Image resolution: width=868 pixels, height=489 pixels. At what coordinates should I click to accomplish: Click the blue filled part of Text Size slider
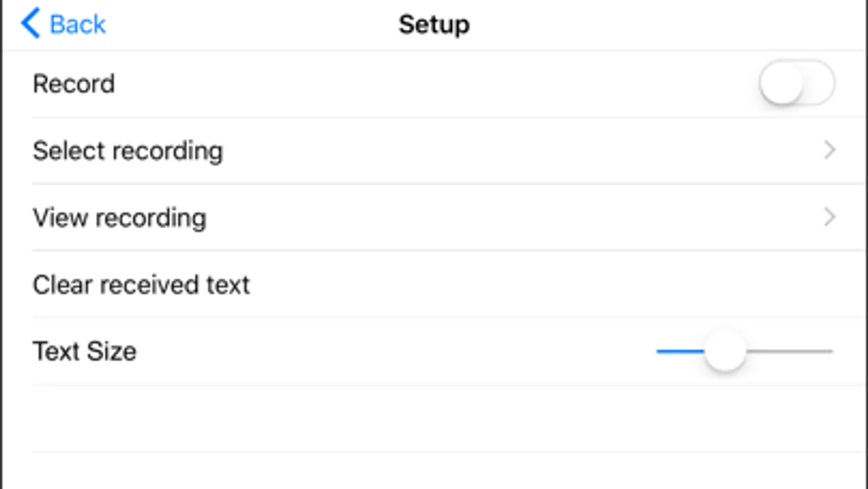tap(681, 351)
